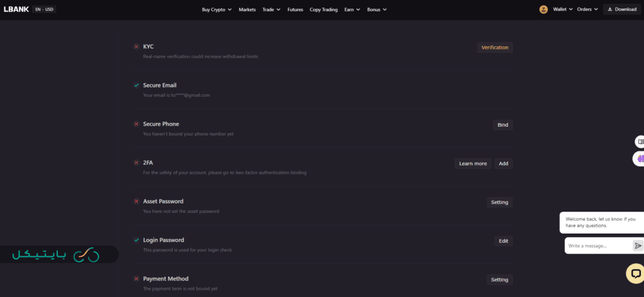
Task: Click the red X beside KYC
Action: 136,46
